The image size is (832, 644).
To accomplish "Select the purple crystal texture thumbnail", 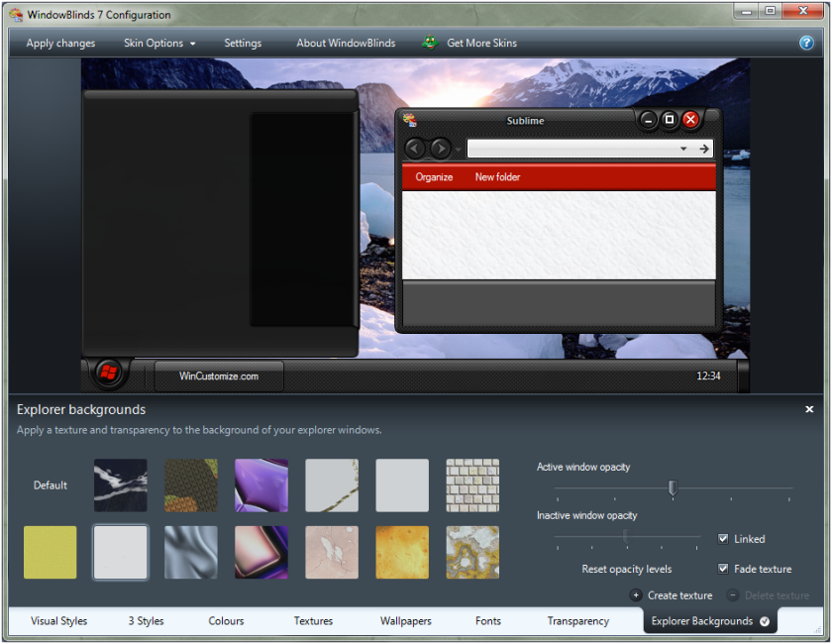I will [x=261, y=485].
